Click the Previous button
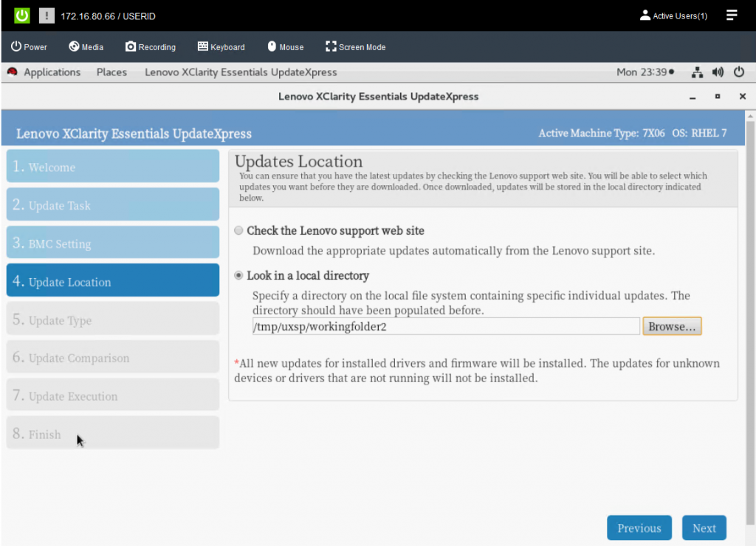This screenshot has height=546, width=756. click(x=639, y=528)
